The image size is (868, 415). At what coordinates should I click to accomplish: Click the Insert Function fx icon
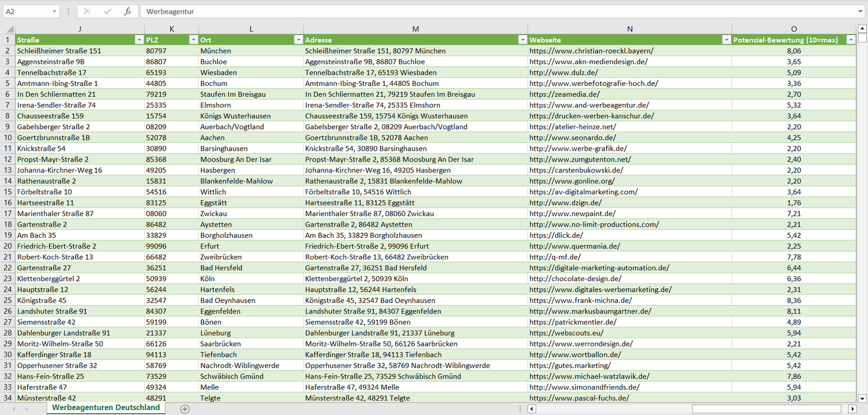click(127, 11)
